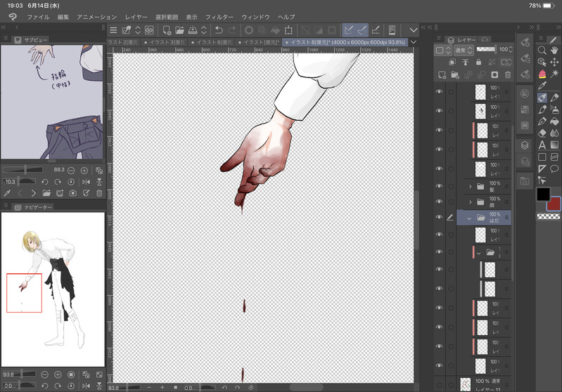Toggle Clip to layer below icon

coord(452,63)
